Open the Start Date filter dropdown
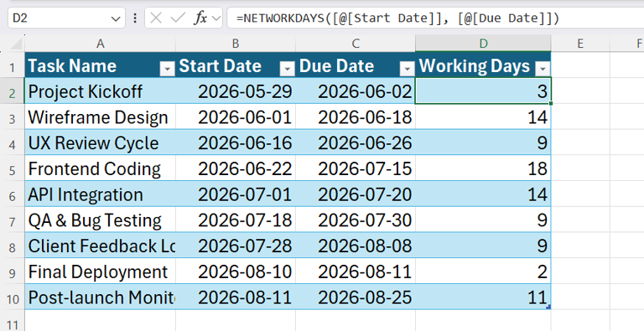 (x=287, y=70)
